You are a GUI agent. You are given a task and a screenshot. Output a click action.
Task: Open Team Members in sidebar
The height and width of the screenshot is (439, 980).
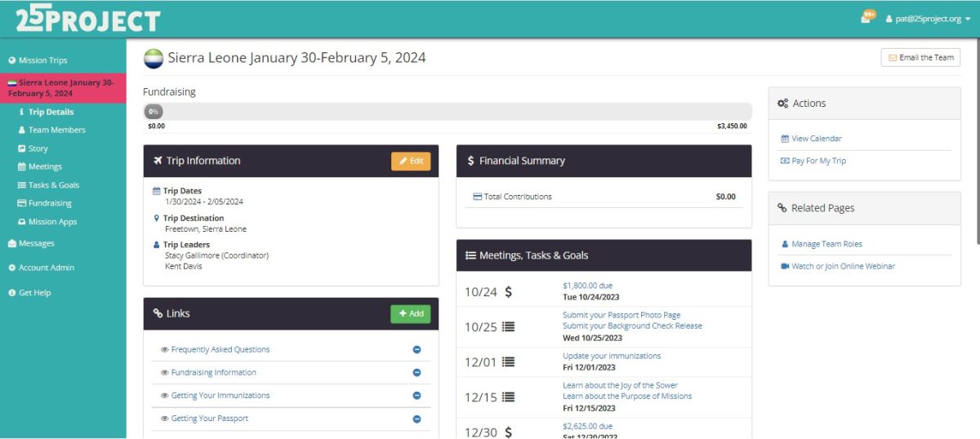coord(56,130)
